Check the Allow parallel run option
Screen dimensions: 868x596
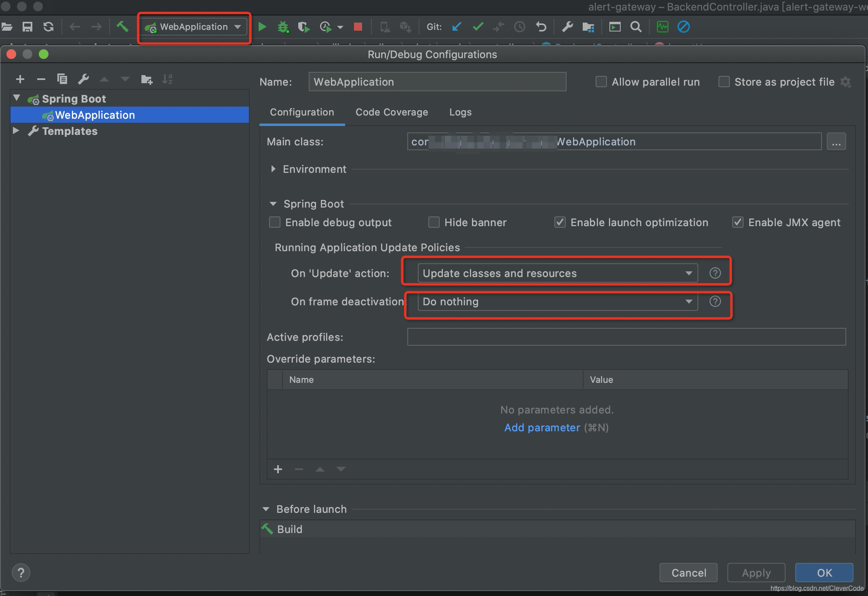(601, 82)
